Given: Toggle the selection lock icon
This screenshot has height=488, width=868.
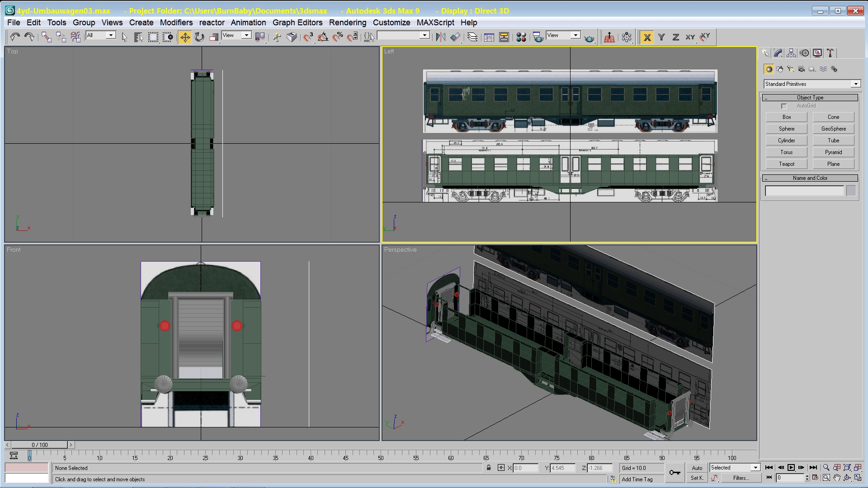Looking at the screenshot, I should click(489, 468).
